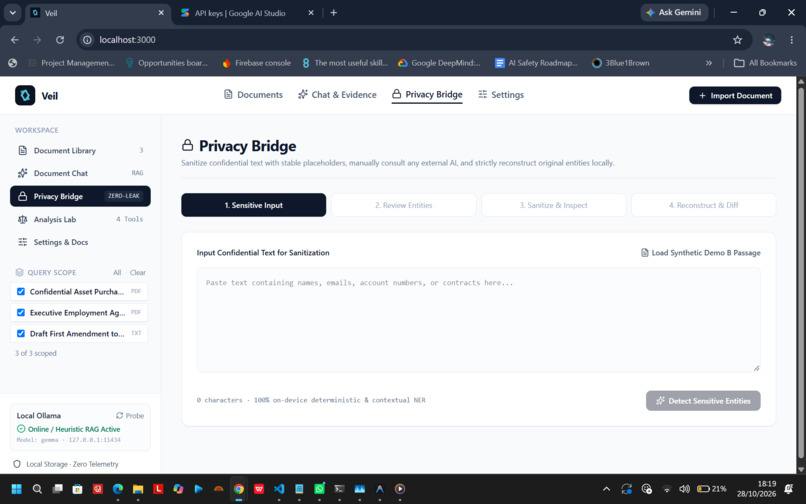Uncheck Draft First Amendment document
The height and width of the screenshot is (504, 806).
[x=21, y=333]
